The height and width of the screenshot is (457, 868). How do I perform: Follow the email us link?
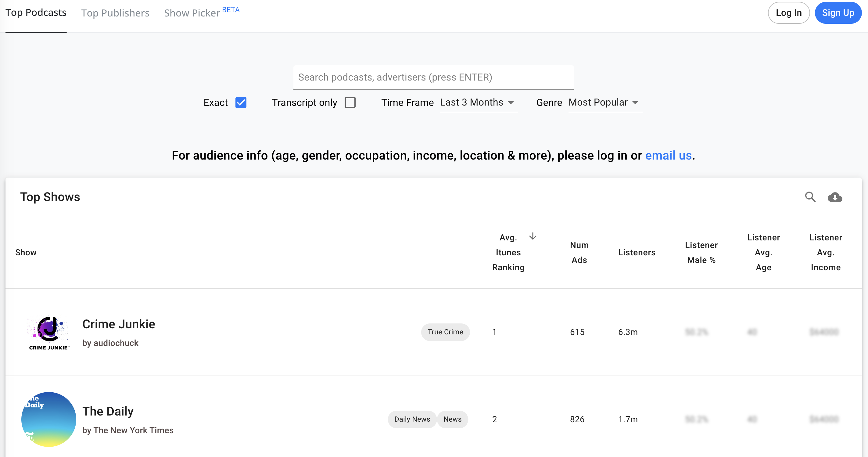click(668, 155)
